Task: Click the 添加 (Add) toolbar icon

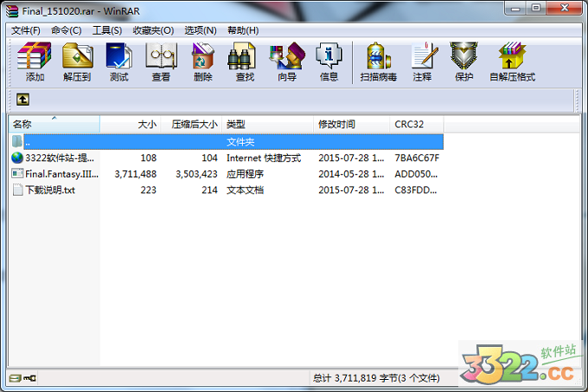Action: 35,61
